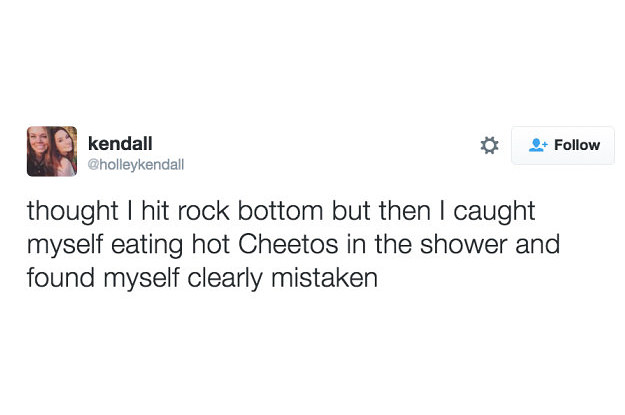Click the word "found" in the tweet

pos(58,276)
